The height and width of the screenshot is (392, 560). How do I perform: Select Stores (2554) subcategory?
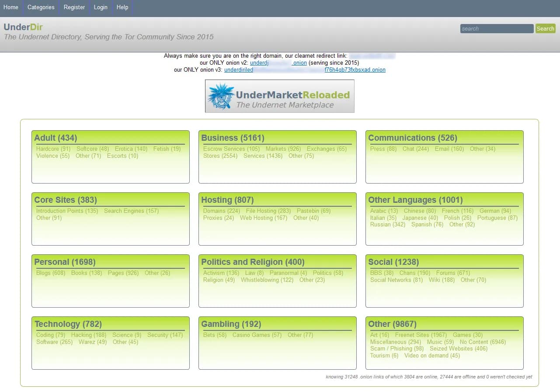(220, 156)
